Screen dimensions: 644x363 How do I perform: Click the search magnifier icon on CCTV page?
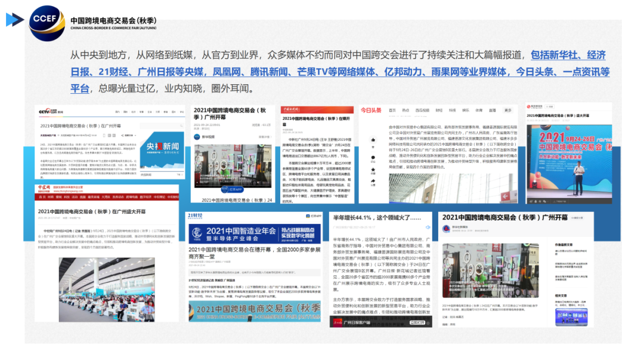click(x=181, y=126)
